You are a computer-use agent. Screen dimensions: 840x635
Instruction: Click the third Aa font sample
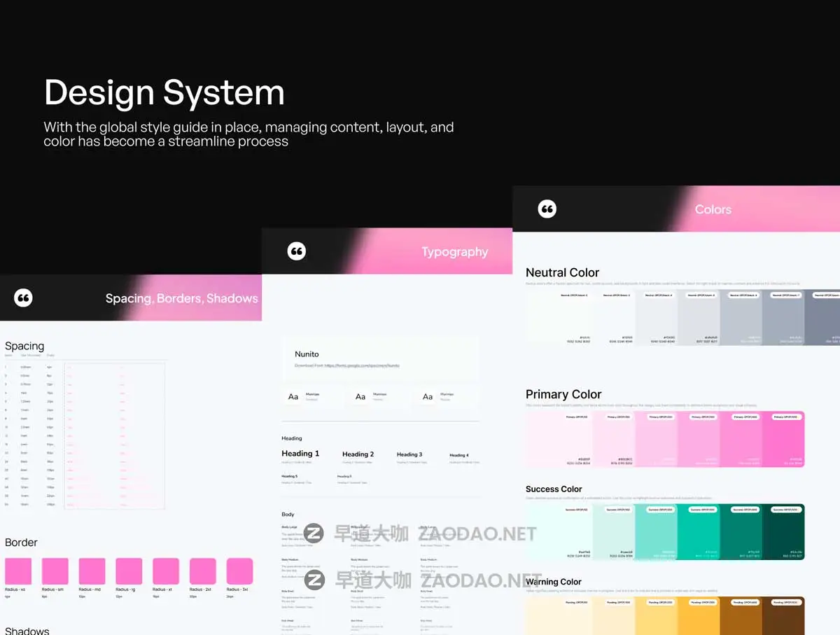tap(428, 397)
